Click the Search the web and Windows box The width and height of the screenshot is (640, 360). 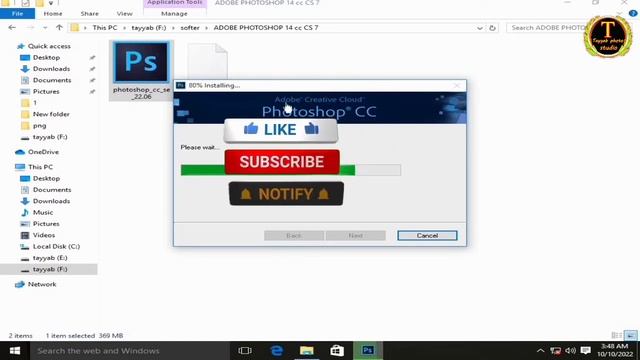click(x=130, y=351)
